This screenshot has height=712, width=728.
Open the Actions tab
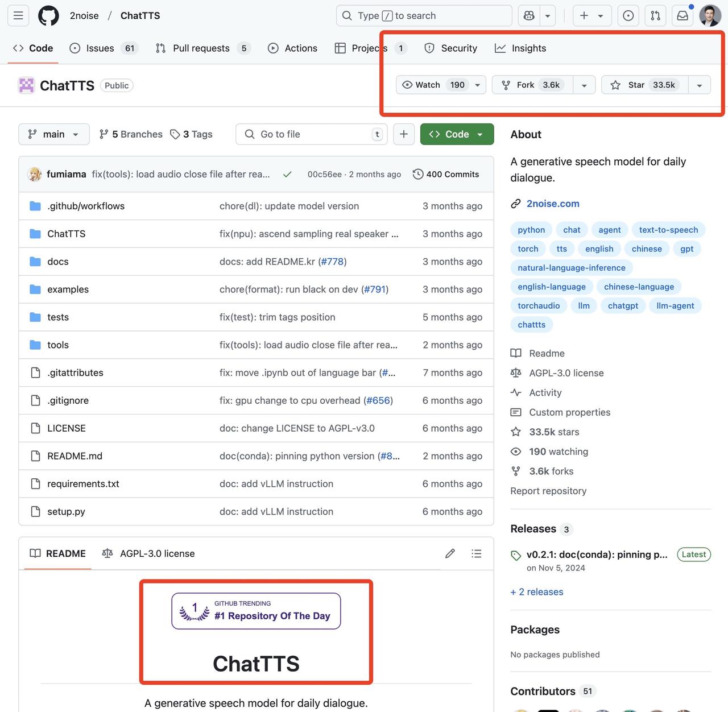(292, 48)
